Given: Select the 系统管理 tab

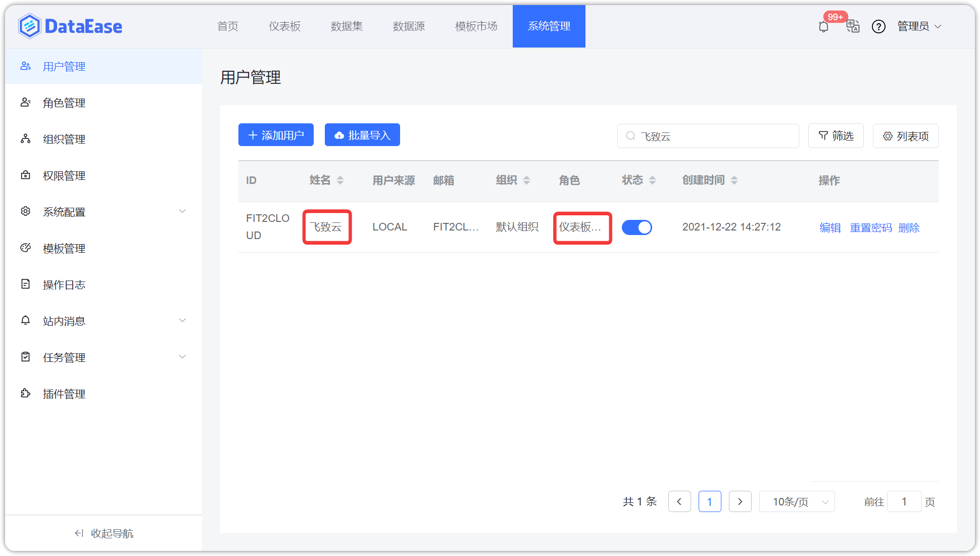Looking at the screenshot, I should pyautogui.click(x=549, y=26).
